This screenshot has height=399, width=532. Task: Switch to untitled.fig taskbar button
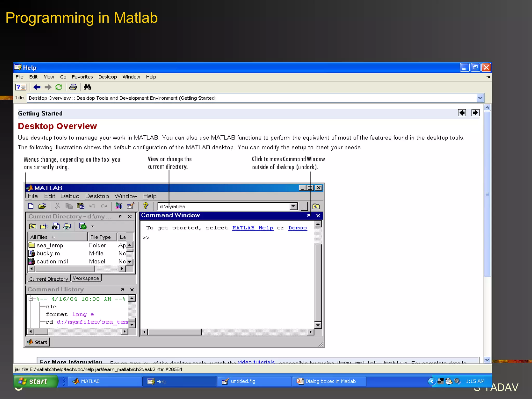[x=254, y=381]
